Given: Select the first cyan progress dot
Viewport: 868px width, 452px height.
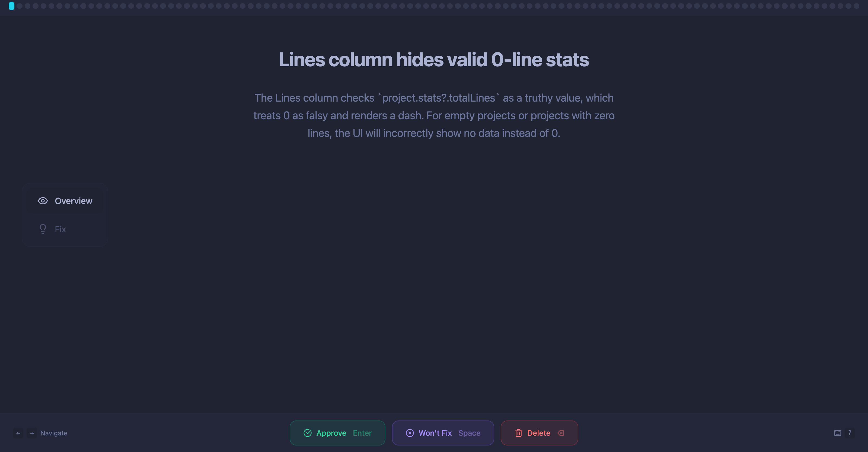Looking at the screenshot, I should (x=11, y=6).
